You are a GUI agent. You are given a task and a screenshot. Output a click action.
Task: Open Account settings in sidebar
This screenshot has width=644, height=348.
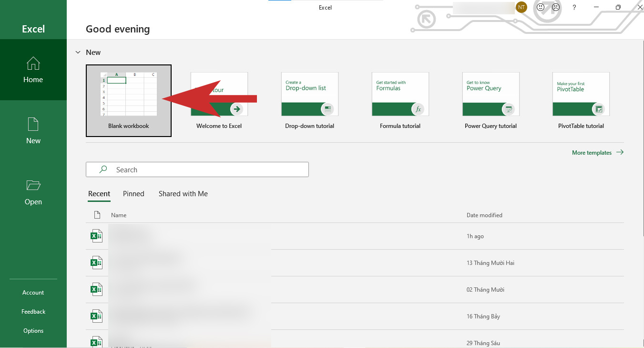(33, 293)
